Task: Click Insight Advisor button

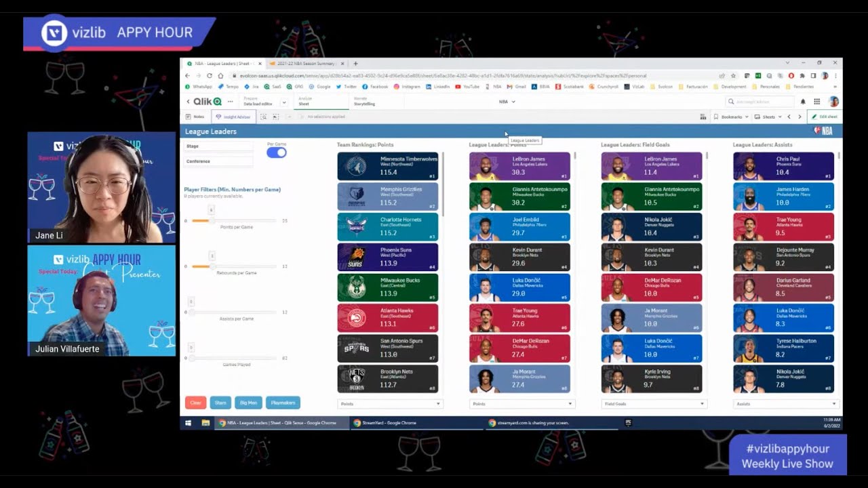Action: (233, 117)
